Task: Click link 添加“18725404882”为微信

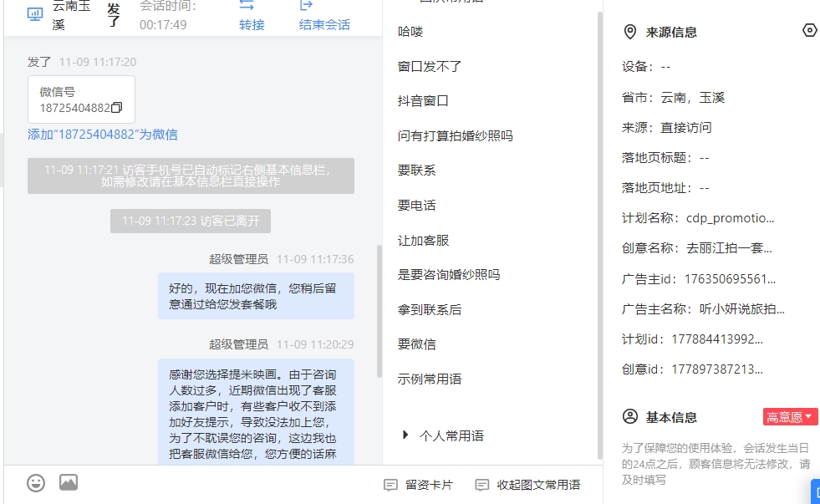Action: point(103,135)
